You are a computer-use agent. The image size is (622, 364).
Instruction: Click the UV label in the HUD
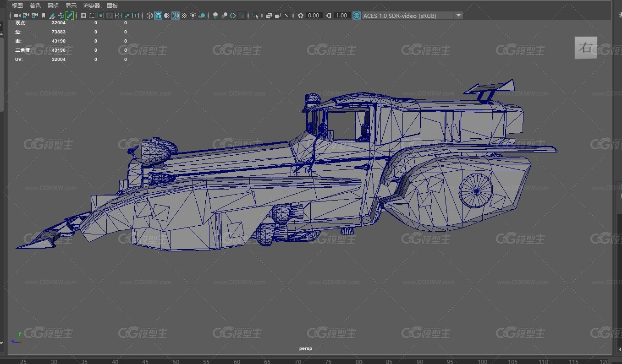pos(18,60)
